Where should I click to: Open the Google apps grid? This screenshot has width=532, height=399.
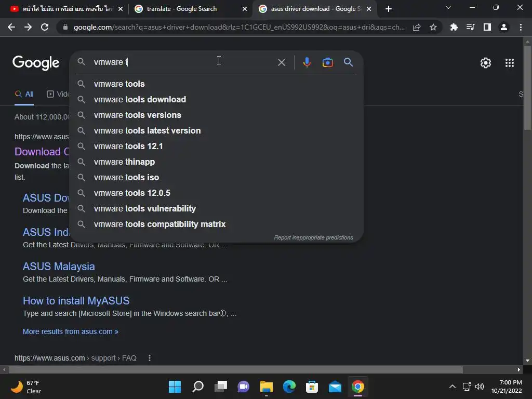point(510,63)
